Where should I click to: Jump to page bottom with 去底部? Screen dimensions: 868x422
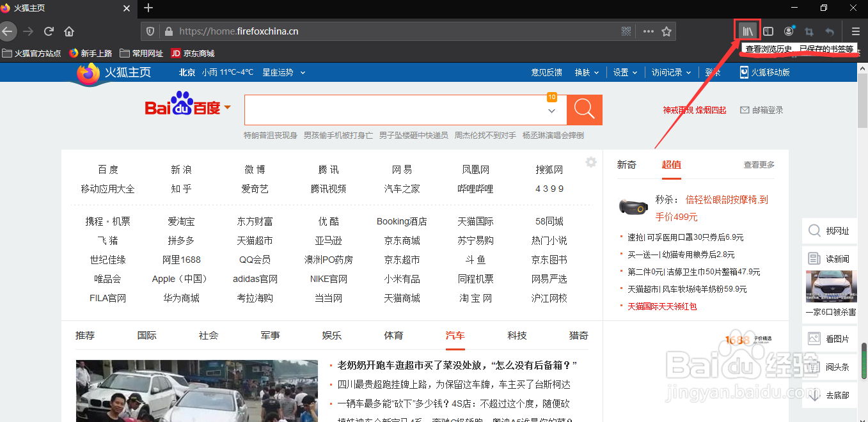(x=830, y=395)
